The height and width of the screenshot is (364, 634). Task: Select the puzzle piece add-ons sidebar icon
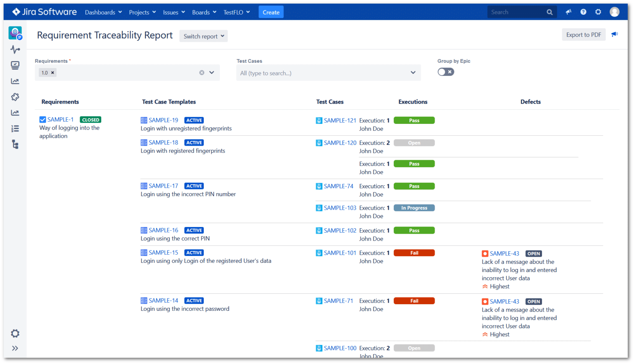15,97
